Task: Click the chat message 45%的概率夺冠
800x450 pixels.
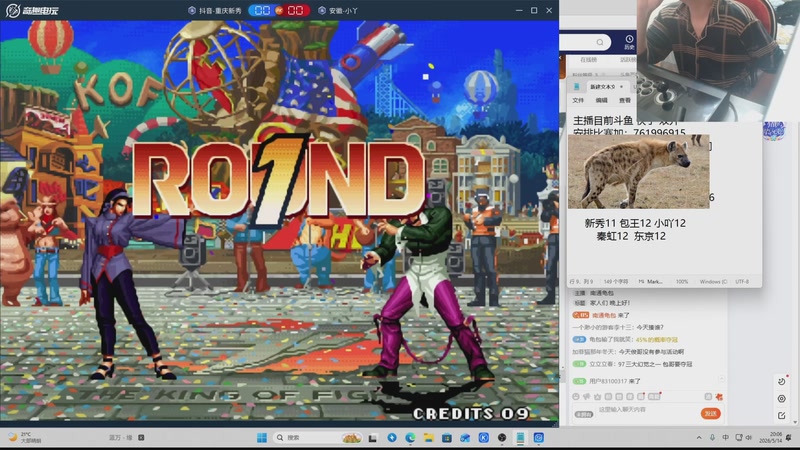Action: pos(657,339)
